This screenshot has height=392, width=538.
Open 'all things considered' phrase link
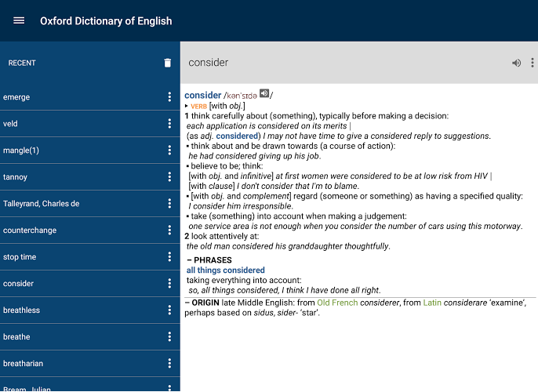coord(225,270)
